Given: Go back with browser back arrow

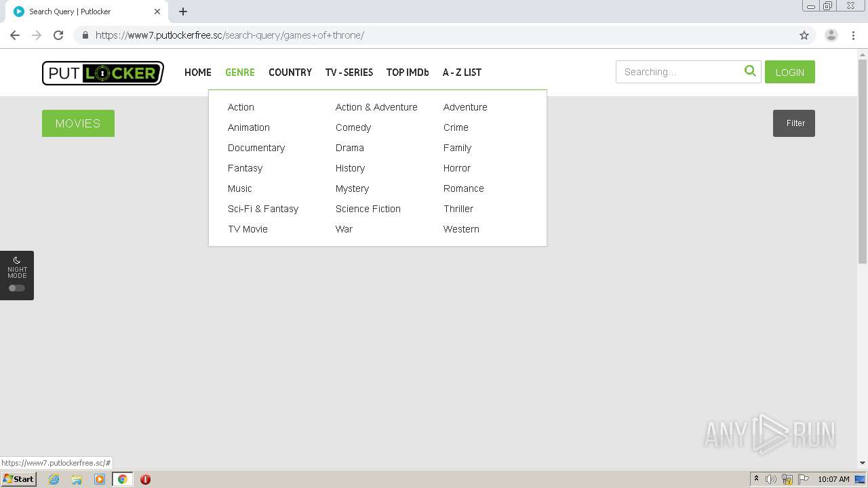Looking at the screenshot, I should pyautogui.click(x=15, y=35).
